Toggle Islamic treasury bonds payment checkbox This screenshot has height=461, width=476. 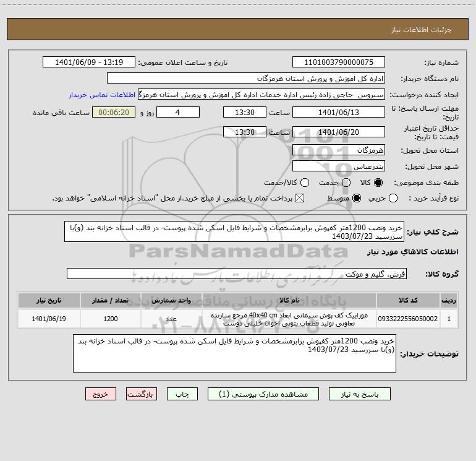click(300, 199)
